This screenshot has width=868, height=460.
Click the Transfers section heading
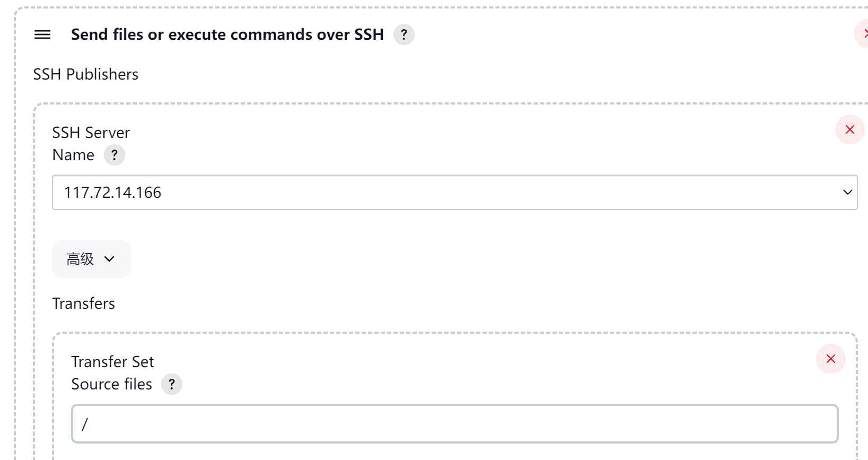(83, 303)
